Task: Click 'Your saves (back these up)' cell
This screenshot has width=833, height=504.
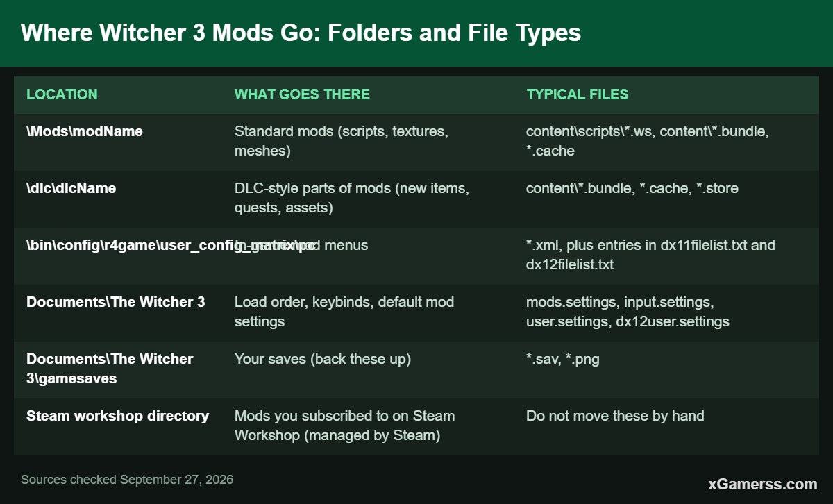Action: (323, 359)
